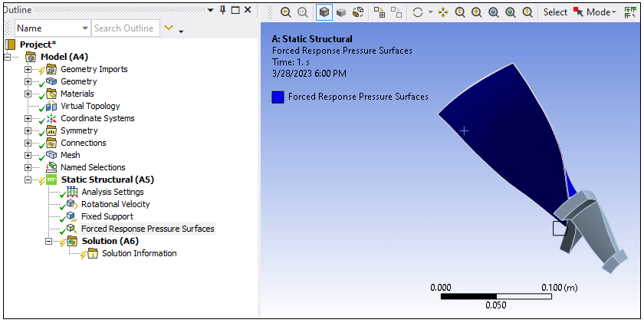Expand the Symmetry node
This screenshot has width=644, height=323.
coord(28,131)
